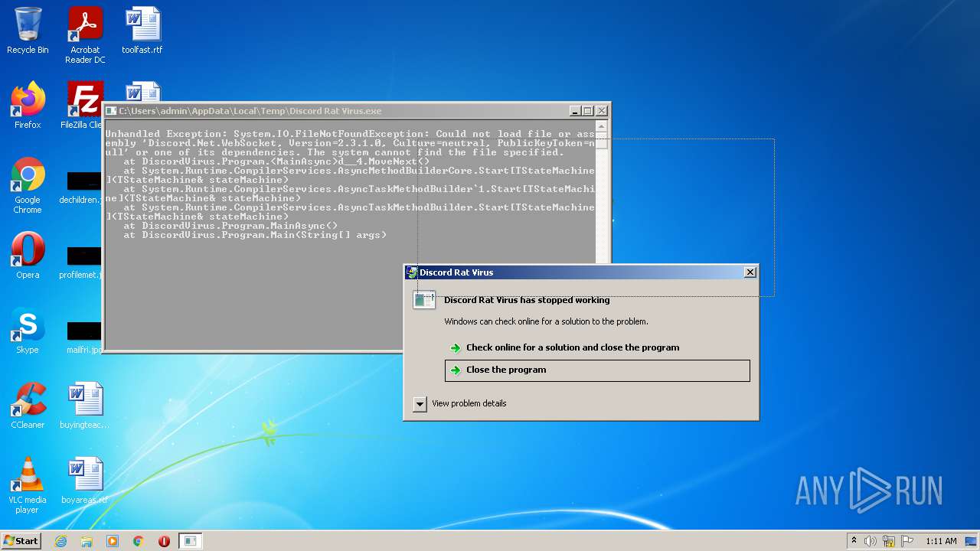Open Action Center flag tray icon
The height and width of the screenshot is (551, 980).
907,541
